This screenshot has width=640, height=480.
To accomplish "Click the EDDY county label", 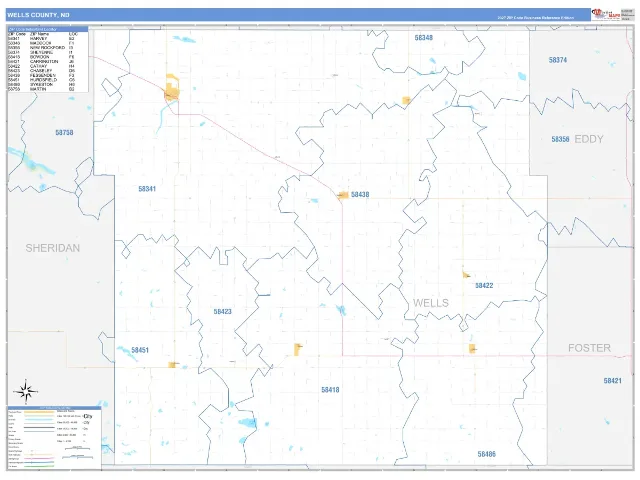I will 589,139.
